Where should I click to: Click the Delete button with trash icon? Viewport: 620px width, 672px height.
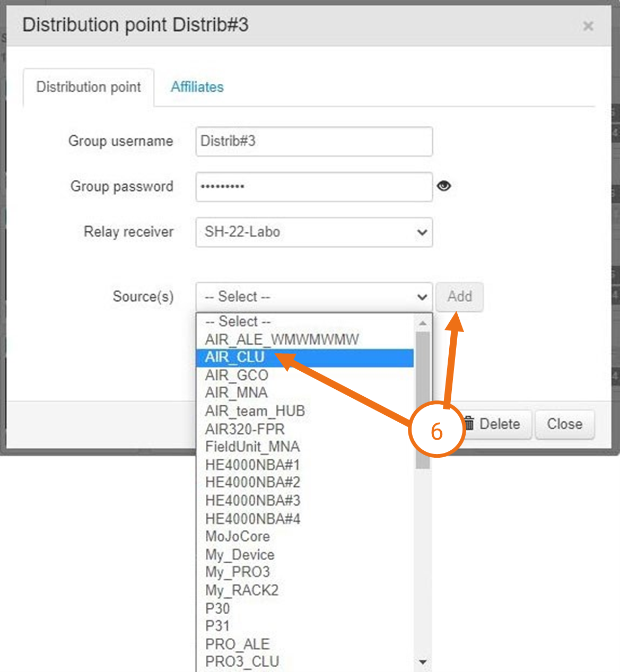click(493, 424)
